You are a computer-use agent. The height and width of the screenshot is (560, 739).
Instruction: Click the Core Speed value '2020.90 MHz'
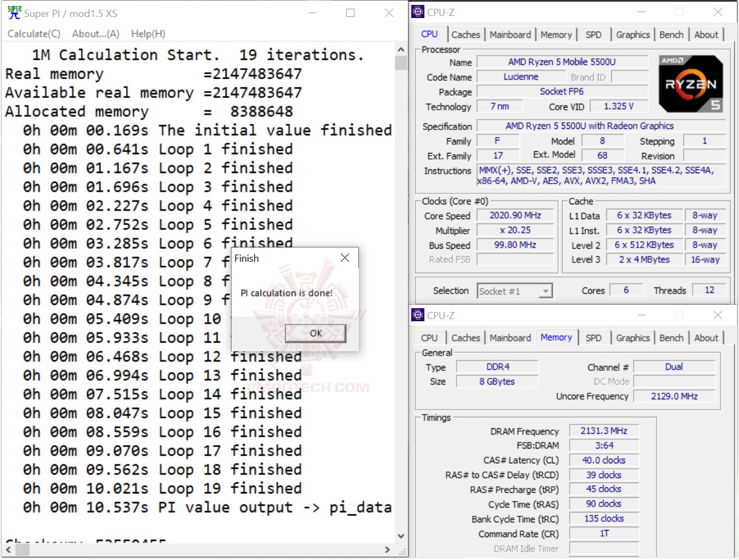[x=515, y=216]
